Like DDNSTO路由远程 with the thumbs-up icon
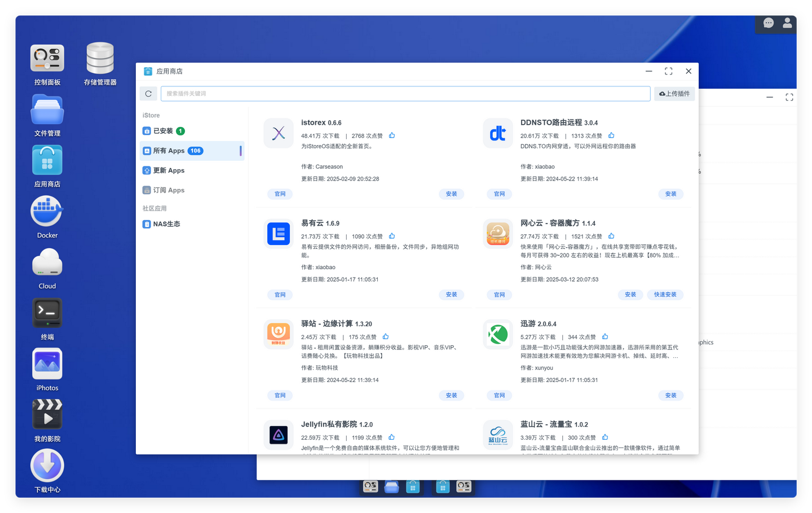812x513 pixels. tap(611, 135)
